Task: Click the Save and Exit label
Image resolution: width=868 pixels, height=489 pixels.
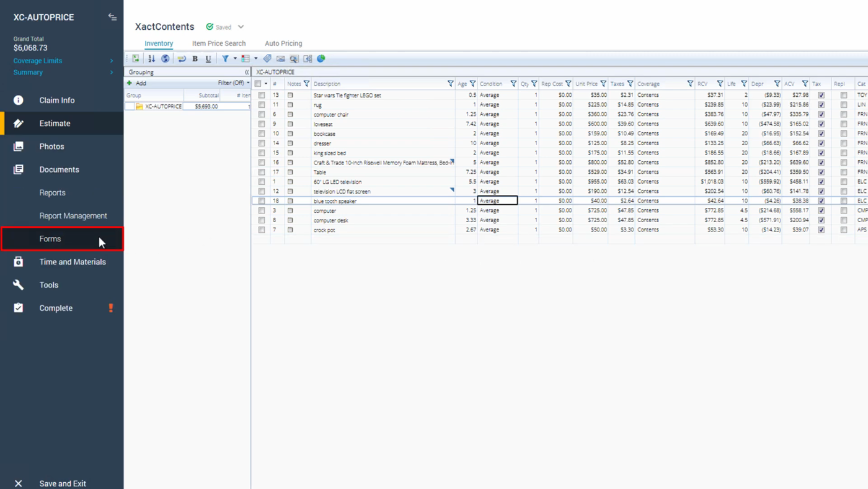Action: tap(63, 483)
